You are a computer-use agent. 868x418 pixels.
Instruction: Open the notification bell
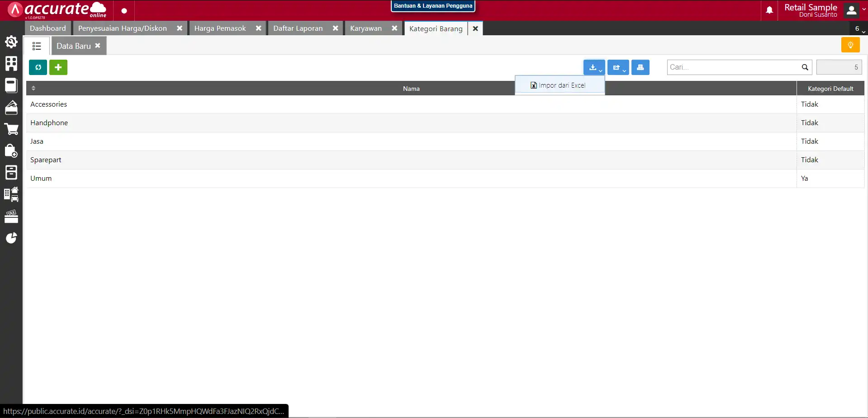pos(769,10)
